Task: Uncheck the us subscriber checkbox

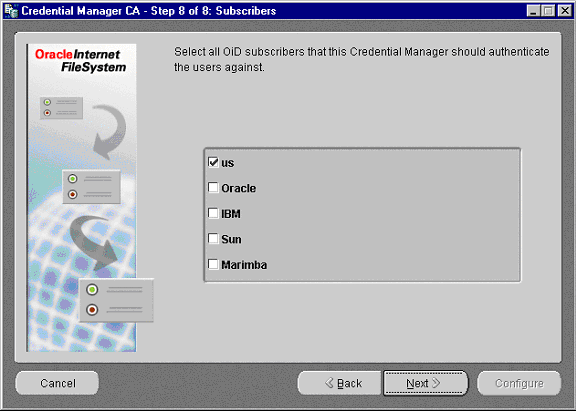Action: coord(213,162)
